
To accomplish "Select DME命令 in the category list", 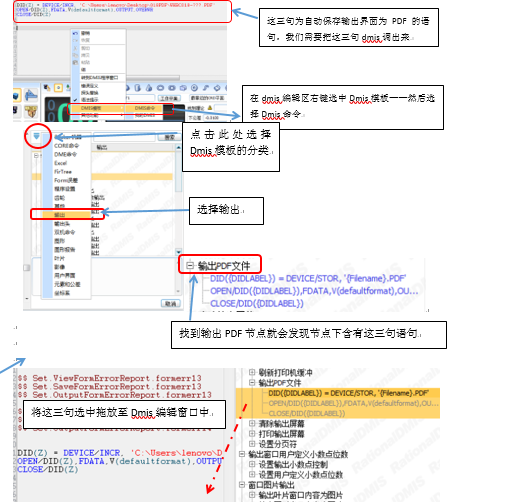I will [66, 154].
